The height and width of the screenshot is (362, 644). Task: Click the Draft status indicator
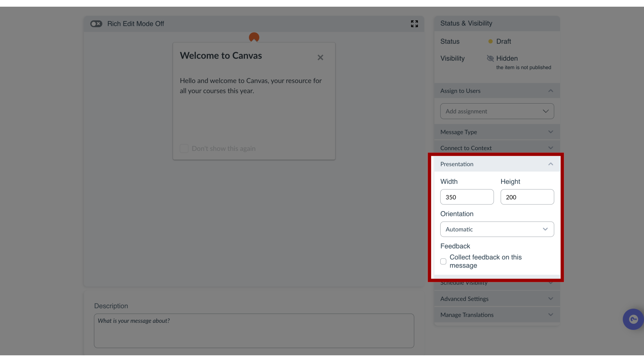pos(500,42)
